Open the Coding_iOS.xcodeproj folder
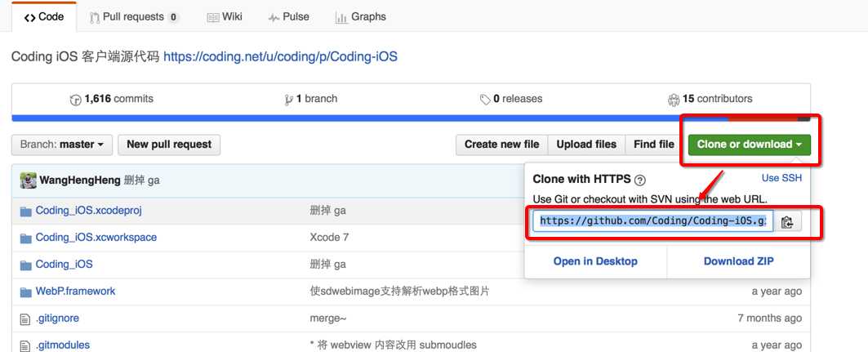Image resolution: width=868 pixels, height=352 pixels. (x=88, y=211)
